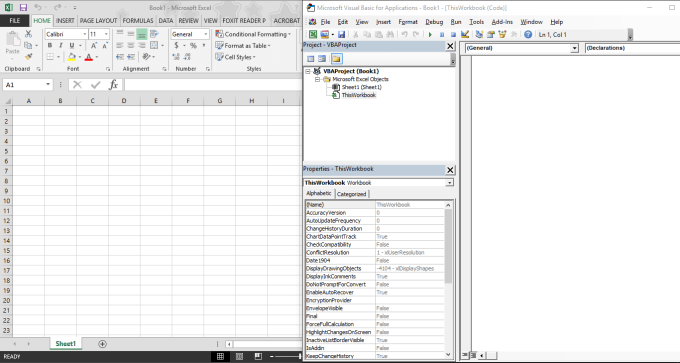
Task: Open Project Explorer icon in VBA toolbar
Action: point(479,34)
